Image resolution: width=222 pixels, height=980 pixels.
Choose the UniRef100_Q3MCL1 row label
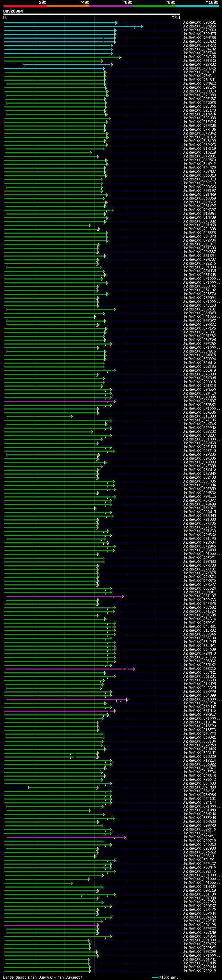199,76
